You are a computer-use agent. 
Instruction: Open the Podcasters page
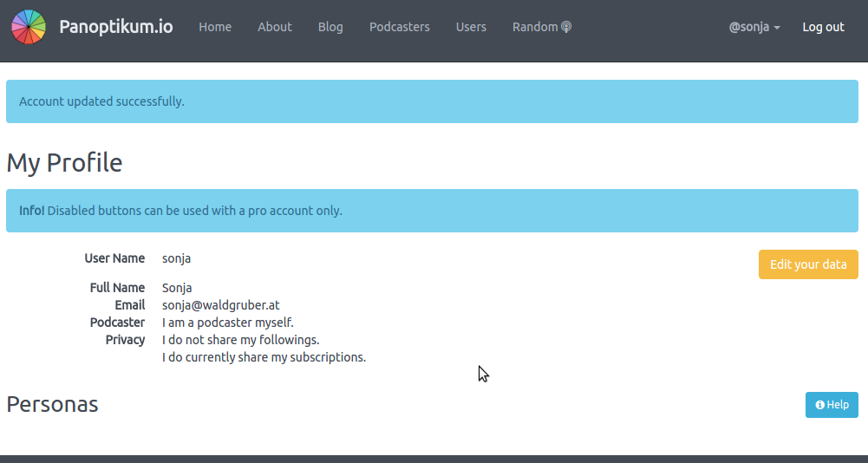(x=400, y=27)
